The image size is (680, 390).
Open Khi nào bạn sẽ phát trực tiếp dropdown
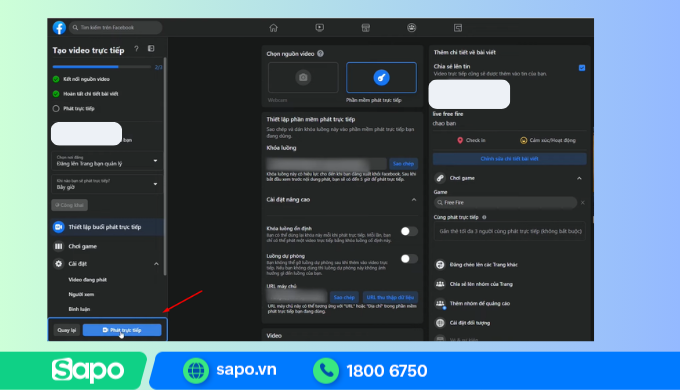coord(107,184)
